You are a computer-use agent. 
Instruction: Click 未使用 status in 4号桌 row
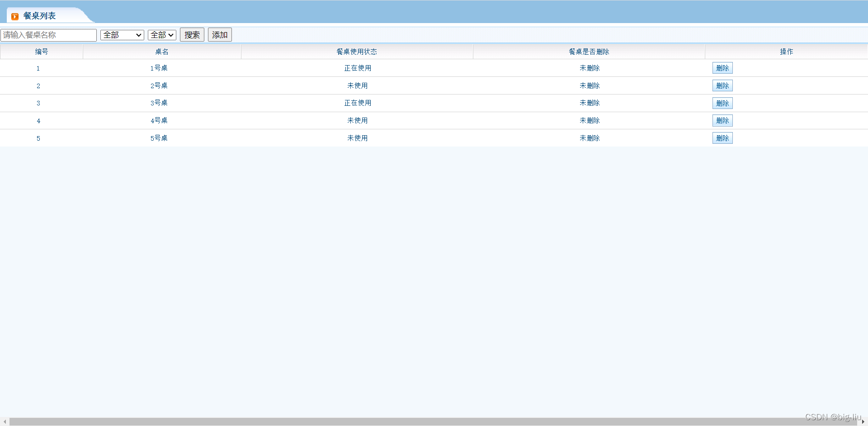point(358,120)
